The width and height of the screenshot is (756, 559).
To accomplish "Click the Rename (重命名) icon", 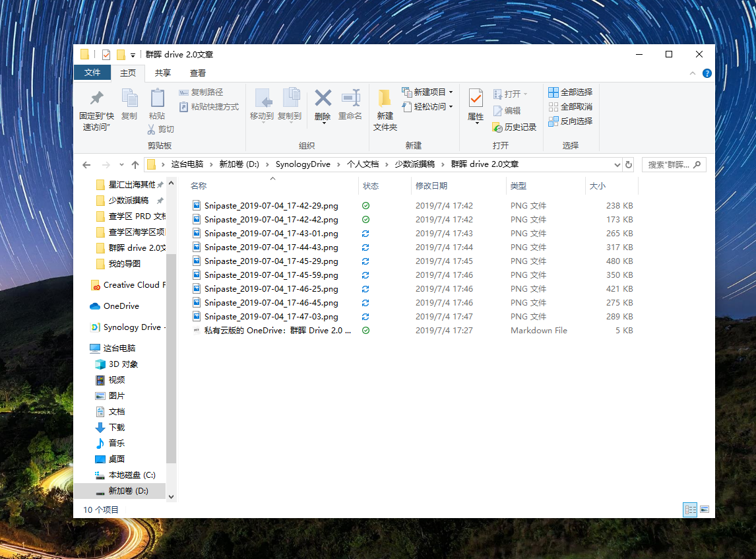I will pyautogui.click(x=350, y=98).
